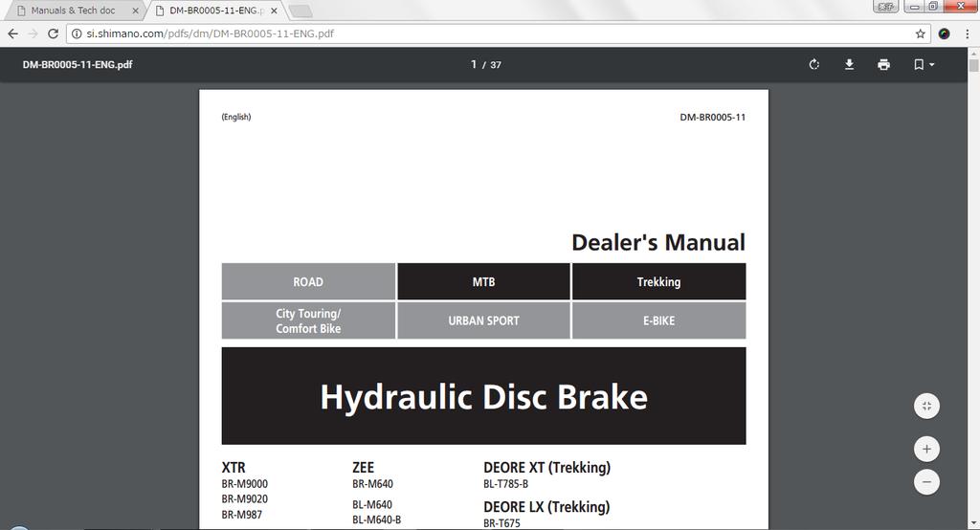Close the Manuals & Tech doc tab
Screen dimensions: 980x530
(x=135, y=11)
